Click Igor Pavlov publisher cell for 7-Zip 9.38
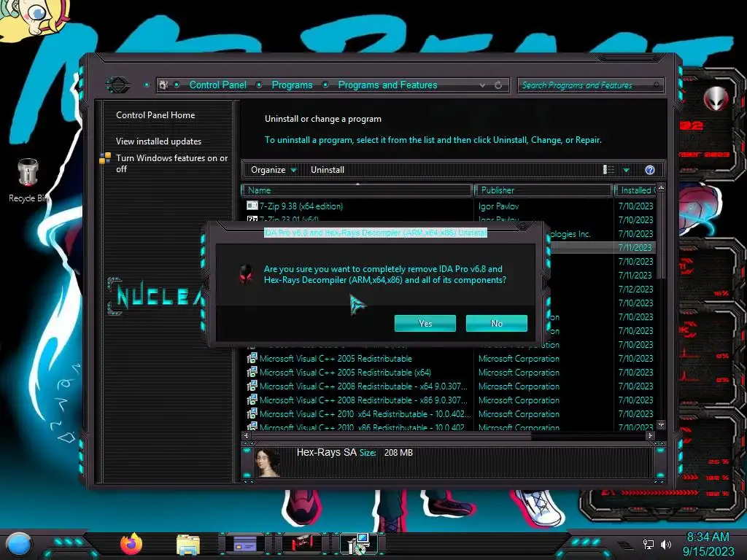This screenshot has width=747, height=560. (x=498, y=206)
